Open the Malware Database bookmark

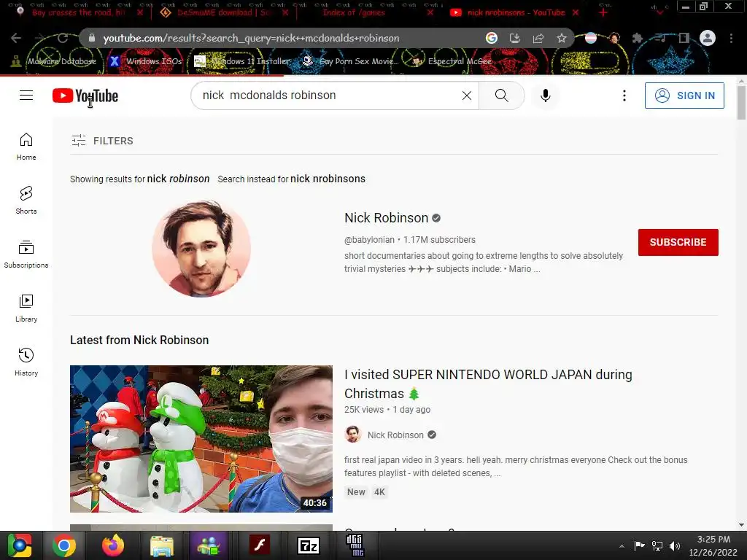click(54, 61)
